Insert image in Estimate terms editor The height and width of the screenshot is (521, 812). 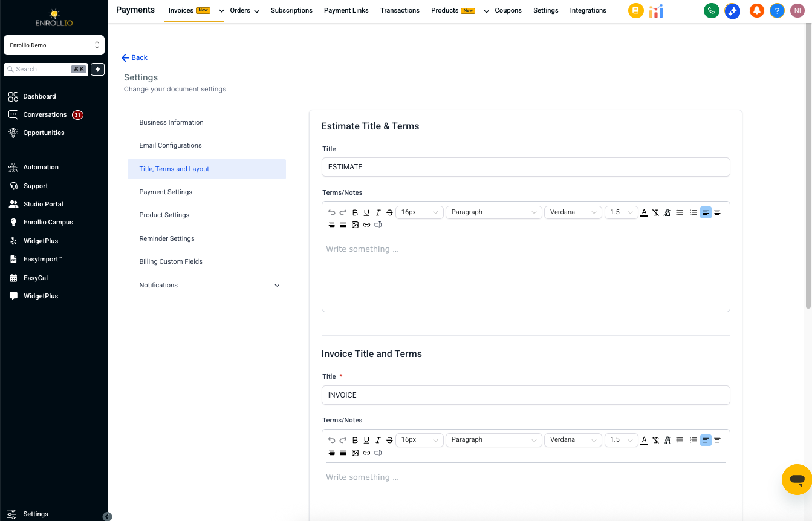(x=355, y=225)
